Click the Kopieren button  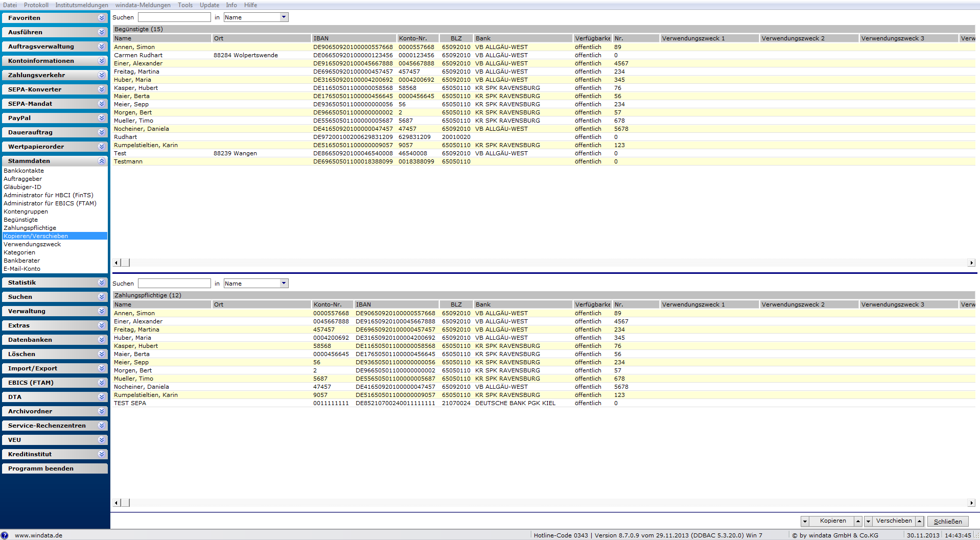coord(833,521)
